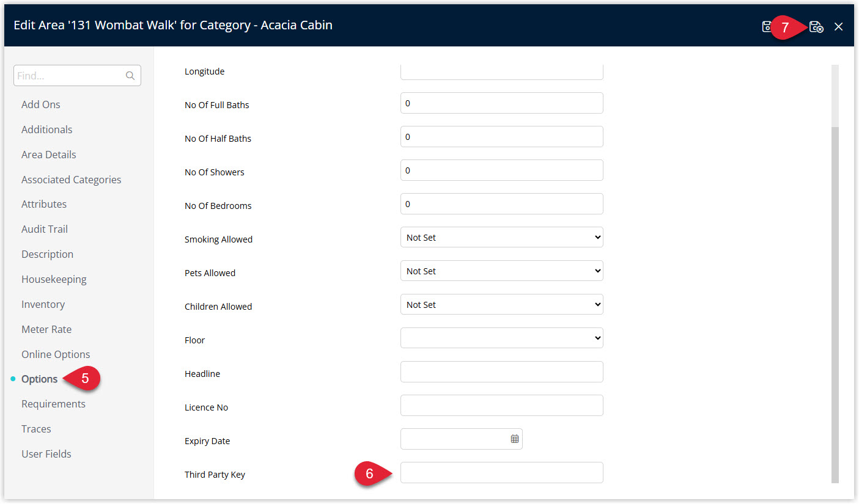Select Inventory in the sidebar
This screenshot has width=859, height=504.
[x=43, y=304]
